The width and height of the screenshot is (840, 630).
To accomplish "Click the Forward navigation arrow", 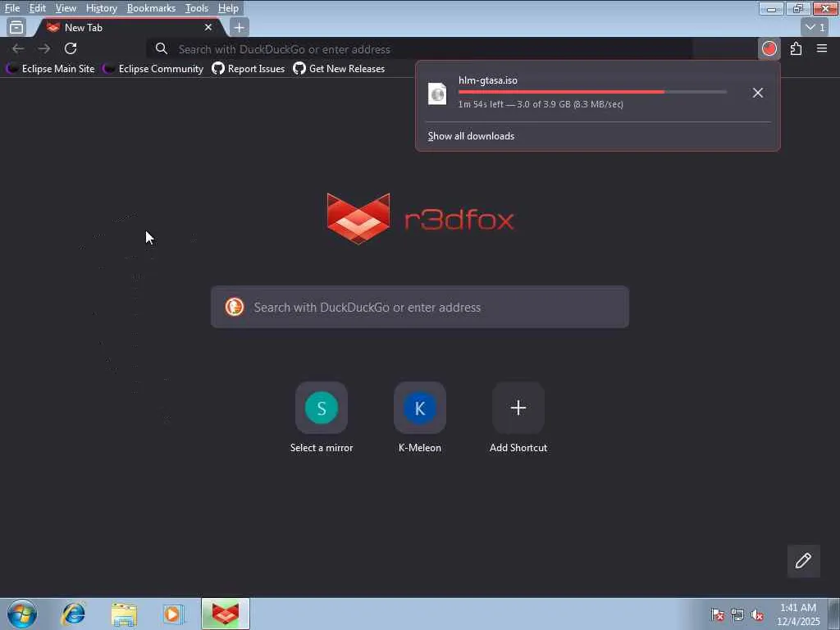I will [44, 48].
